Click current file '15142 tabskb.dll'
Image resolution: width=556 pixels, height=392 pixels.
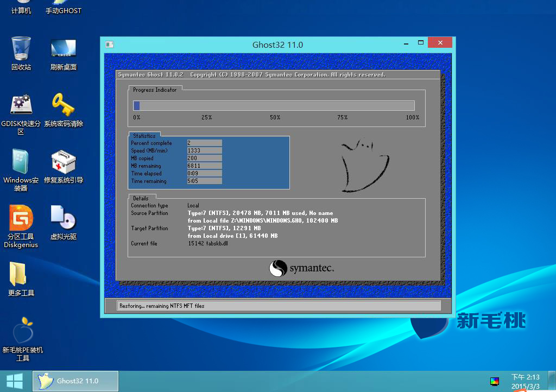pos(208,243)
